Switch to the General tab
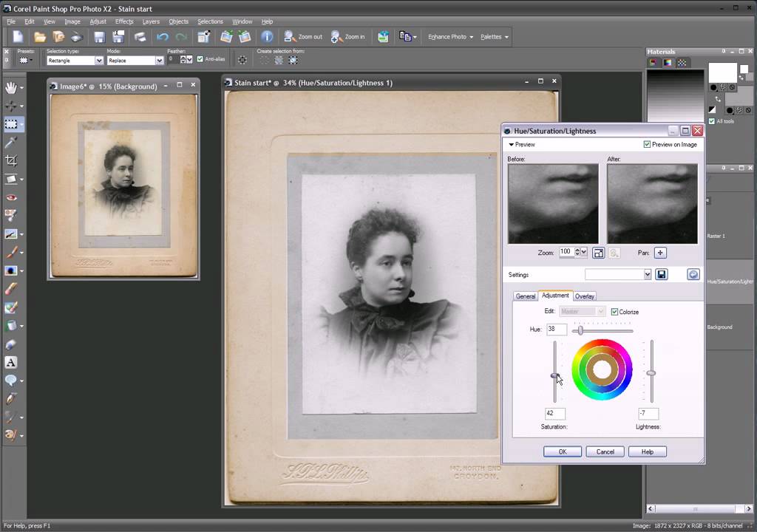 [x=526, y=296]
